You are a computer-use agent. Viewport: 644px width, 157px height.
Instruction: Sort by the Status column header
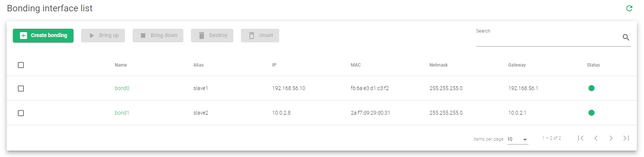[x=593, y=65]
